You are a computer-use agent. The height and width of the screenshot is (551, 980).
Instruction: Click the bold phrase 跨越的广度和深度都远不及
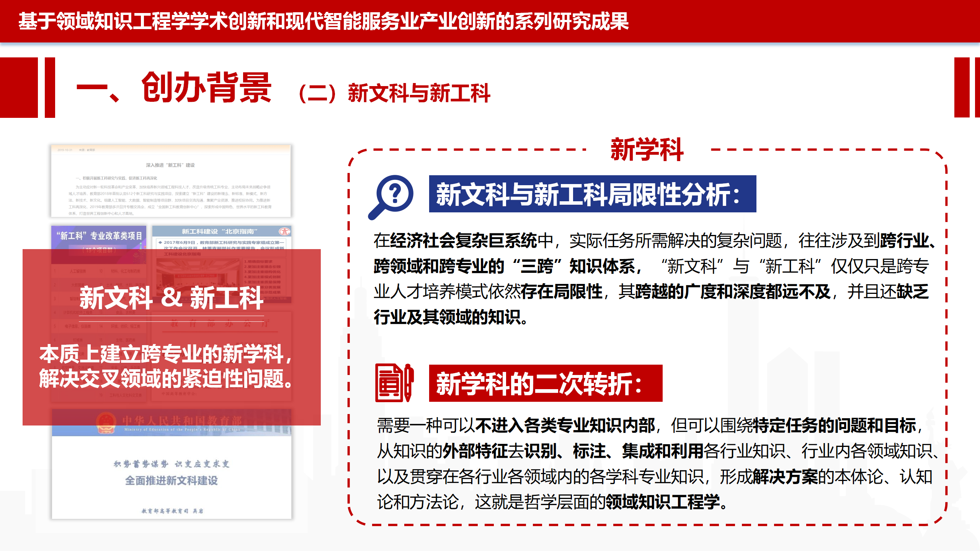click(733, 292)
